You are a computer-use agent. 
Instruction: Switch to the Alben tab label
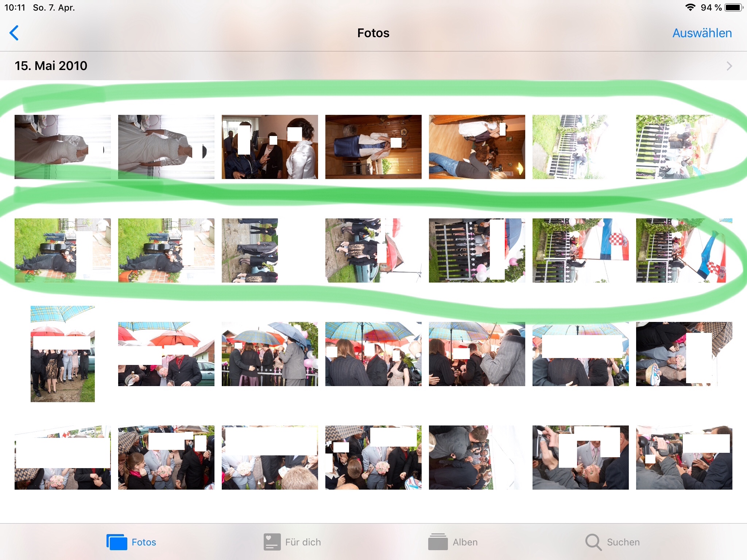[x=465, y=542]
